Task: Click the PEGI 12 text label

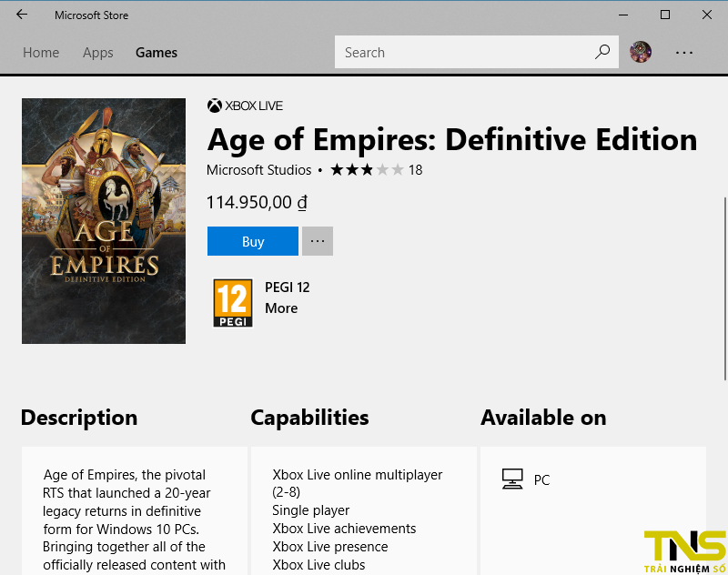Action: click(x=288, y=287)
